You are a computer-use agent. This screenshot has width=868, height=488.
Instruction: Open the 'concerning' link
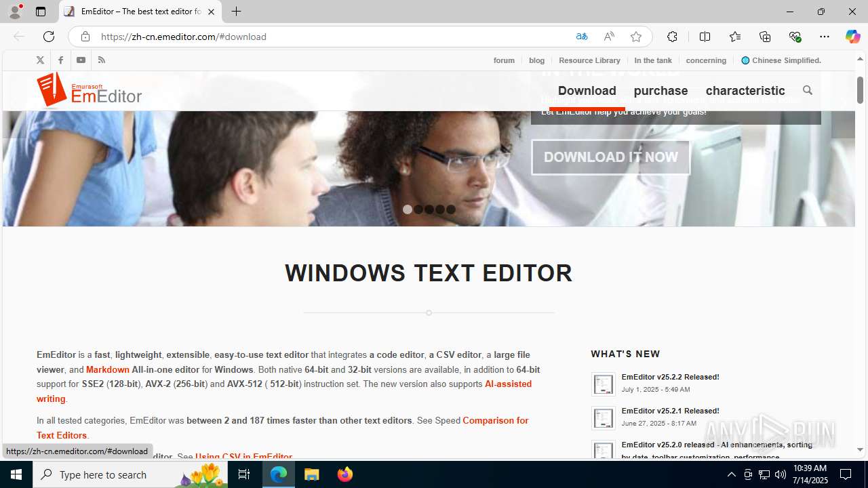point(706,60)
